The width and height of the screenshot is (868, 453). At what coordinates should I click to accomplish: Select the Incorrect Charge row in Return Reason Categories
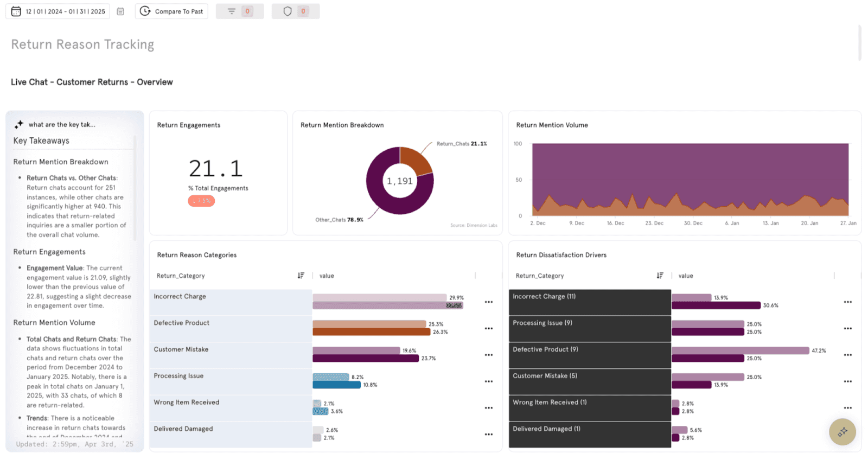point(231,302)
